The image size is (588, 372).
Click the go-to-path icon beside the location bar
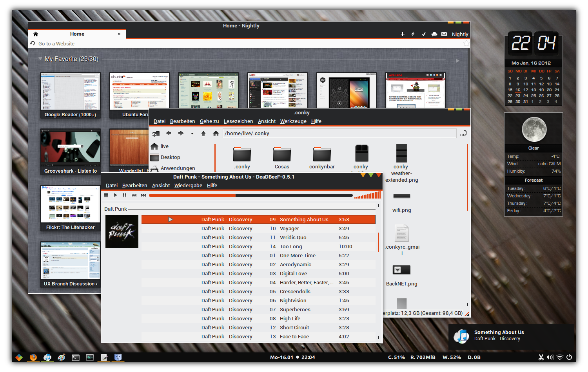(463, 134)
